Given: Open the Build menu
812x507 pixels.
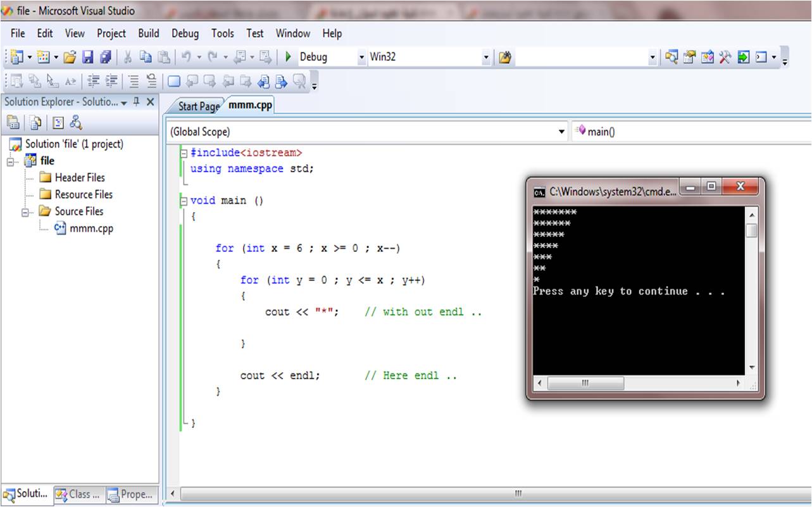Looking at the screenshot, I should pyautogui.click(x=149, y=34).
